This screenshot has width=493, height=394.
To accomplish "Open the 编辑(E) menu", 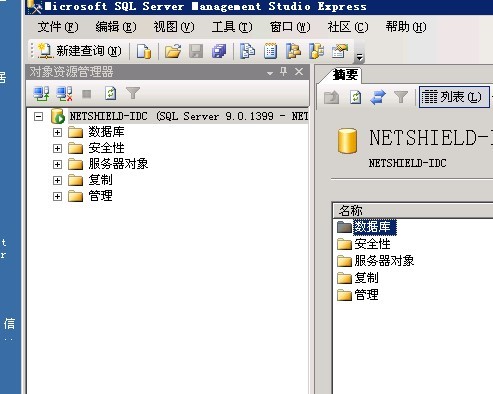I will pos(116,27).
